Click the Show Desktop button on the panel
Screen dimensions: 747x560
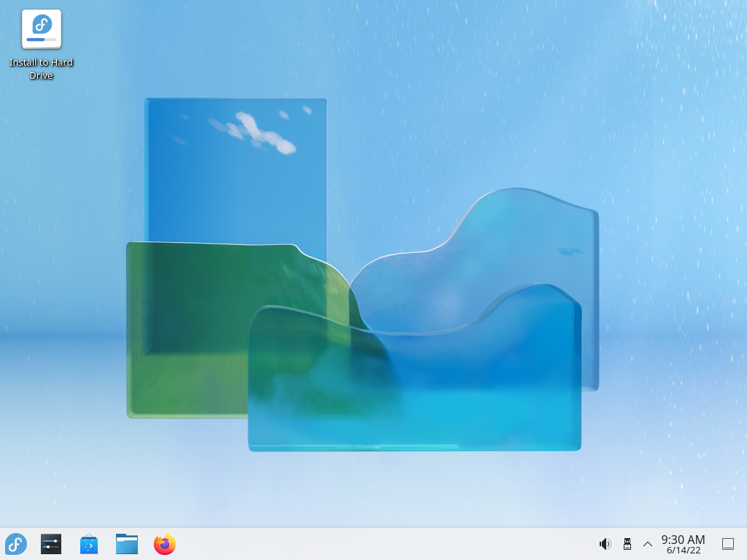pyautogui.click(x=728, y=544)
